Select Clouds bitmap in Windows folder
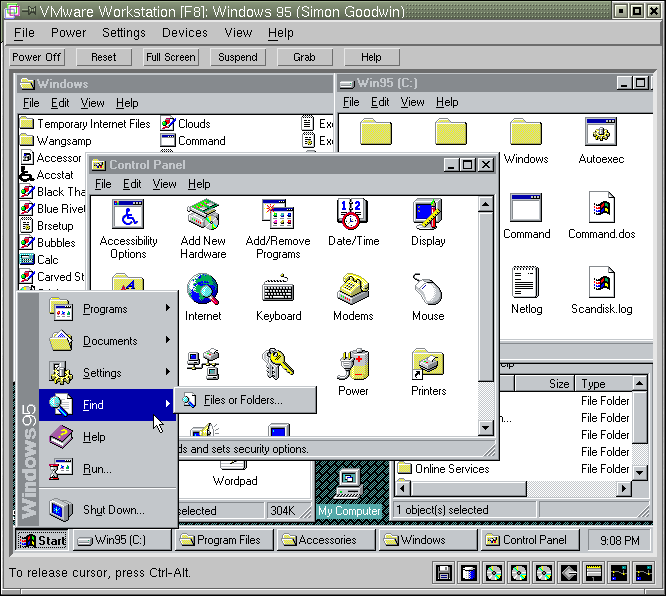 point(186,124)
